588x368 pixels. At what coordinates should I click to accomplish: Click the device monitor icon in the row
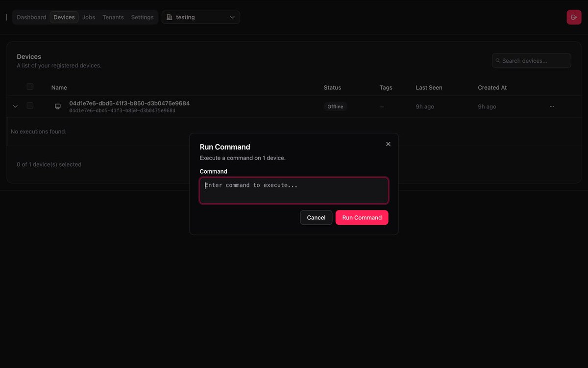(57, 106)
